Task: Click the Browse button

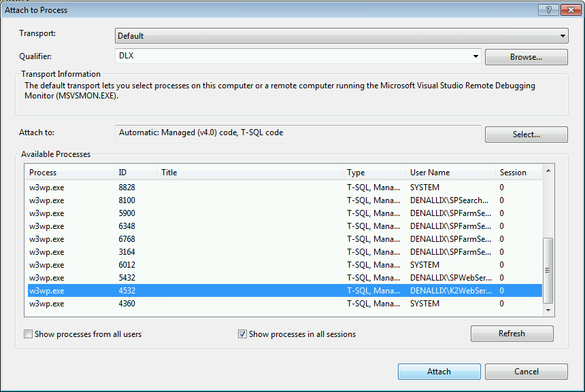Action: click(526, 57)
